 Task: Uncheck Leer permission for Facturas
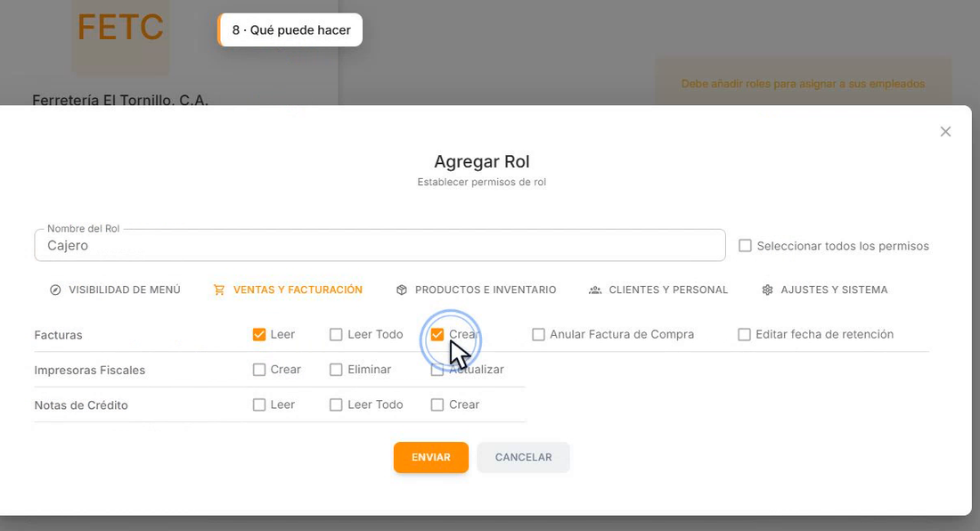pos(258,334)
